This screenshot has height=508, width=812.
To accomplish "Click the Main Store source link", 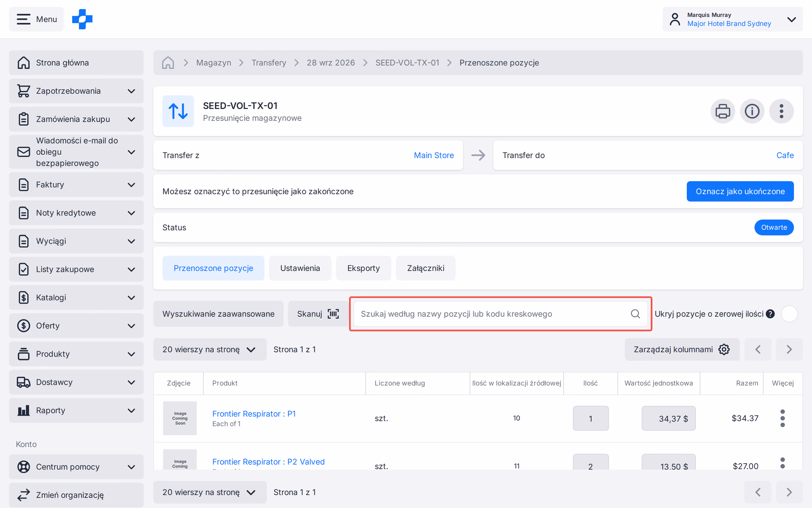I will (x=433, y=155).
